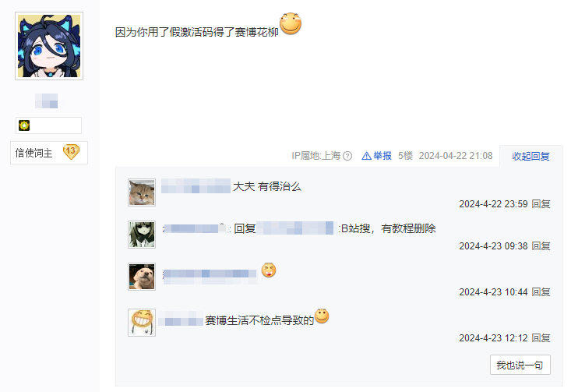Reply to the 23:59 comment
This screenshot has height=392, width=571.
coord(541,204)
